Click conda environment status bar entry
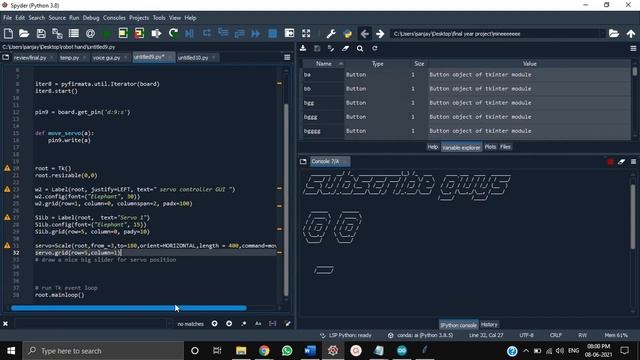Image resolution: width=640 pixels, height=360 pixels. (x=420, y=335)
